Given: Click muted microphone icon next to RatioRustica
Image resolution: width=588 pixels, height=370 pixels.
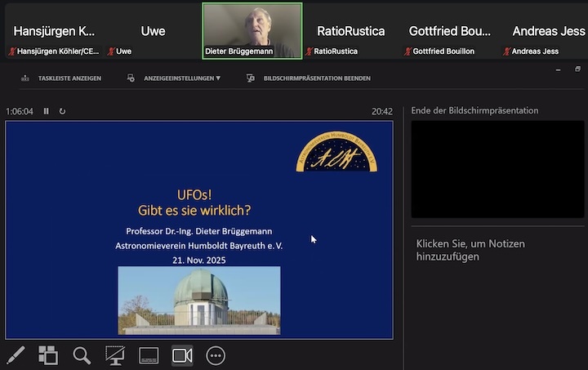Looking at the screenshot, I should tap(309, 51).
